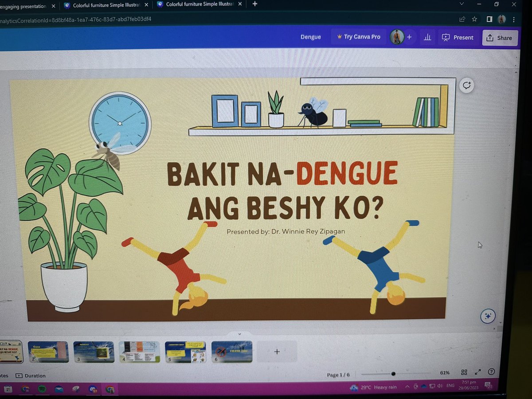
Task: Add a comment on the page
Action: point(466,86)
